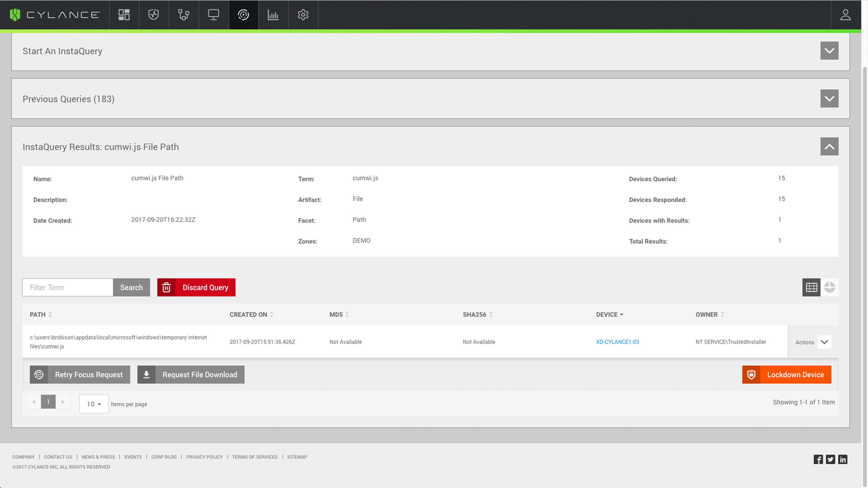Expand the Start An InstaQuery panel
This screenshot has width=868, height=488.
point(829,51)
